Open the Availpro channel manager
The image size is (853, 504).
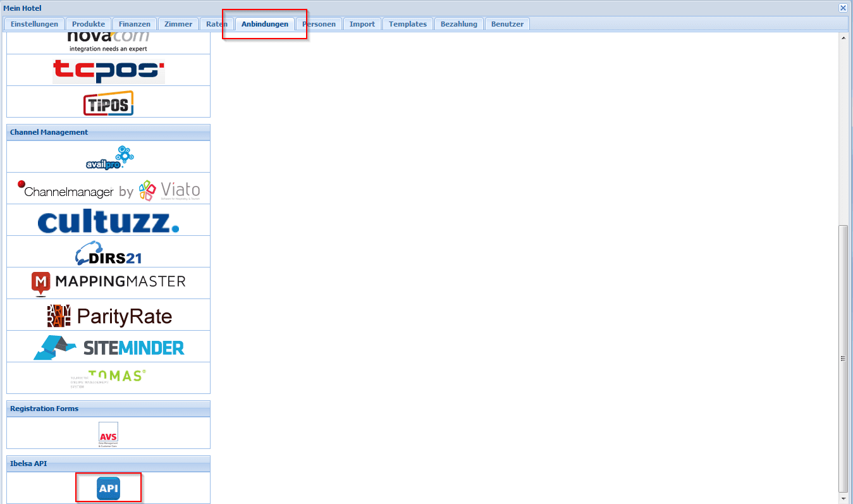108,157
